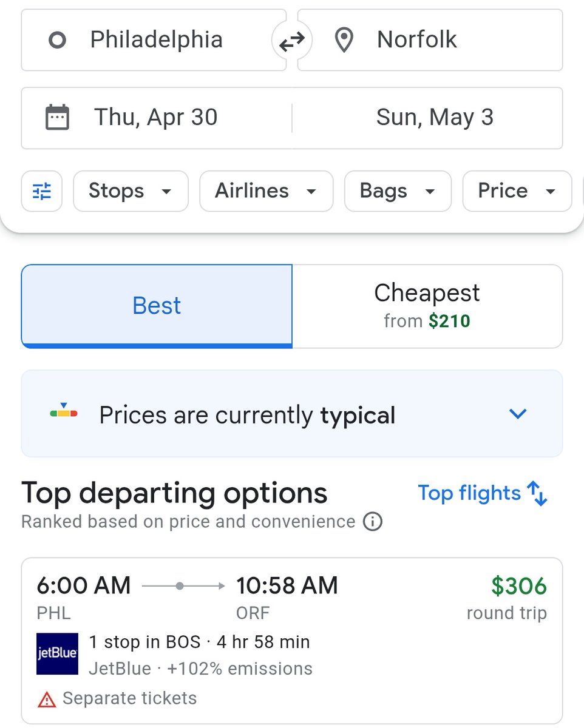Click the Top flights sort link
The width and height of the screenshot is (584, 728).
click(469, 493)
